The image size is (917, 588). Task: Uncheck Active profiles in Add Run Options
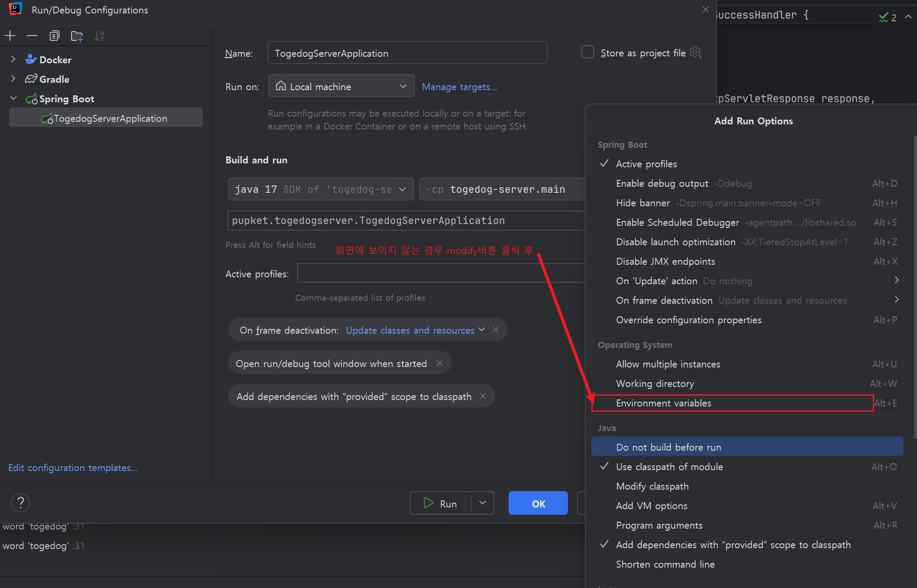646,164
